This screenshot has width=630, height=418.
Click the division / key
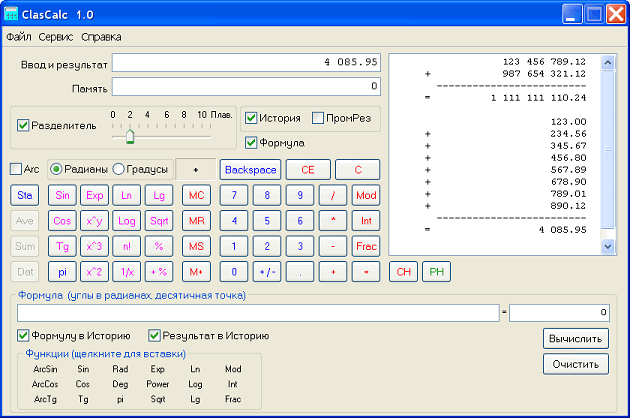333,195
